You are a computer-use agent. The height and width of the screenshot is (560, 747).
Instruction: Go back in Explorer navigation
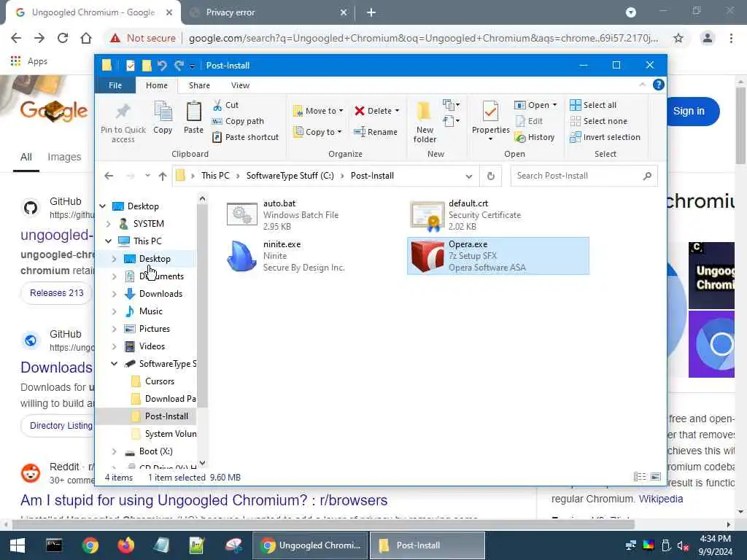[109, 176]
